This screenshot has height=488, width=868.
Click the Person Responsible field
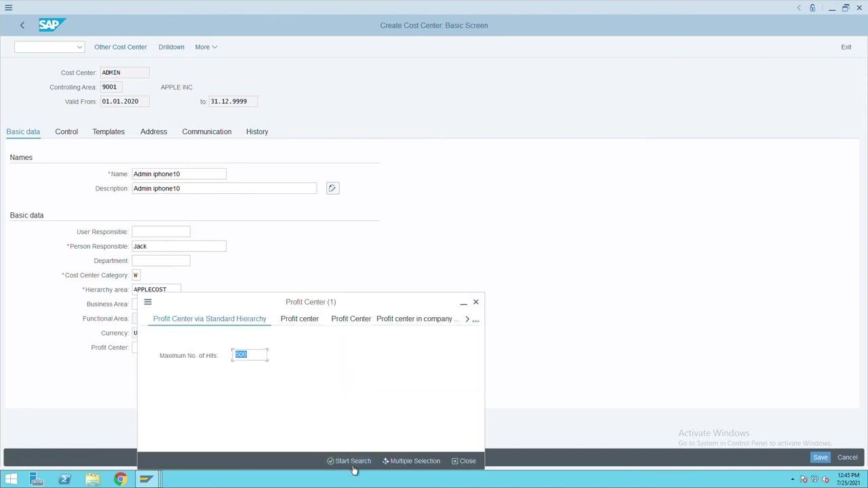[179, 246]
